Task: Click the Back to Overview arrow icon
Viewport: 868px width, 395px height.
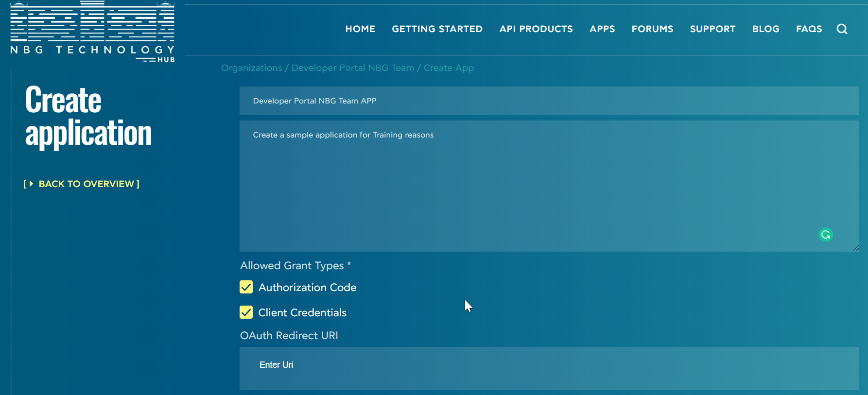Action: click(x=31, y=184)
